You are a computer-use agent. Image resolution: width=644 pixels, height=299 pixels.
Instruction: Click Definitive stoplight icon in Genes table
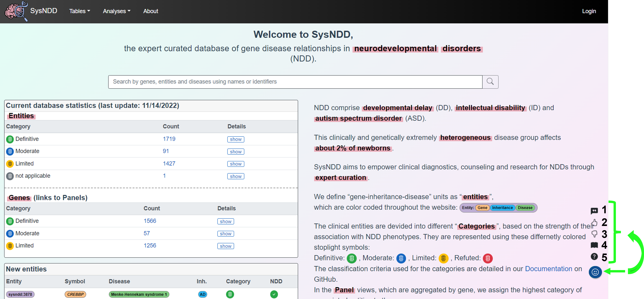coord(10,221)
